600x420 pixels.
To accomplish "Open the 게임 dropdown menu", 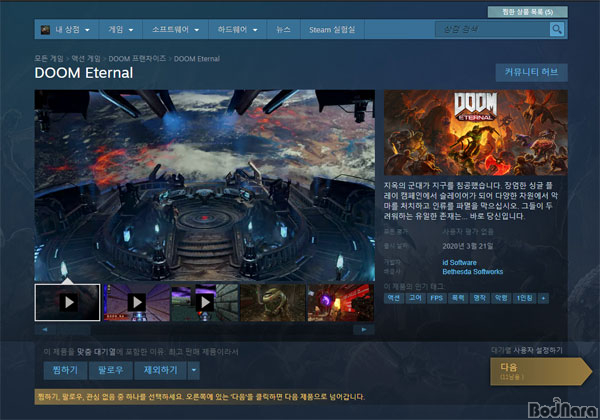I will tap(121, 29).
